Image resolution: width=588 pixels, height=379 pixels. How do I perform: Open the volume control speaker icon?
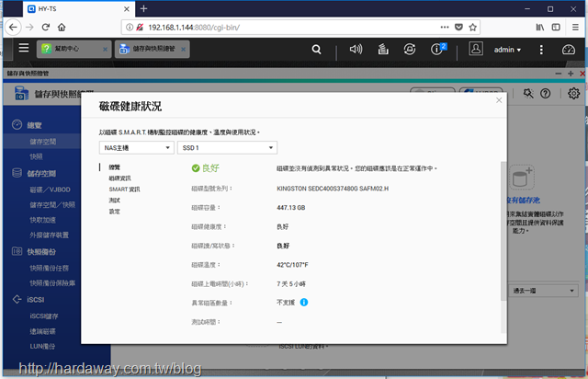tap(356, 49)
